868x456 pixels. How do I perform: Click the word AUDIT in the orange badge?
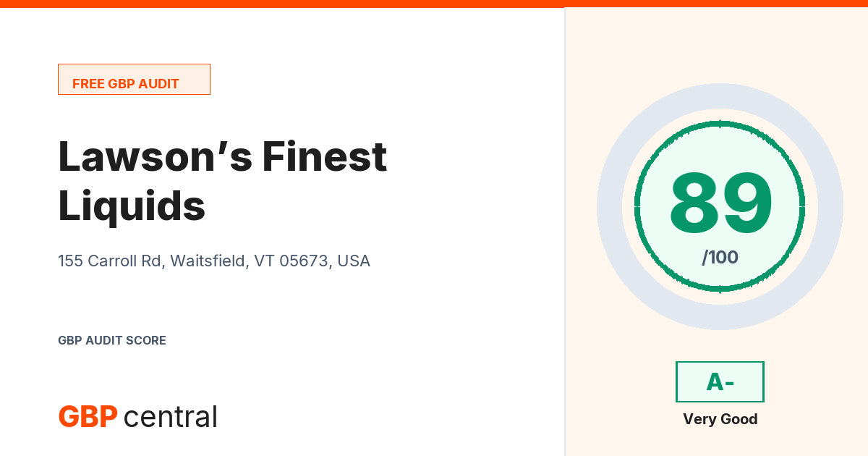[x=159, y=84]
